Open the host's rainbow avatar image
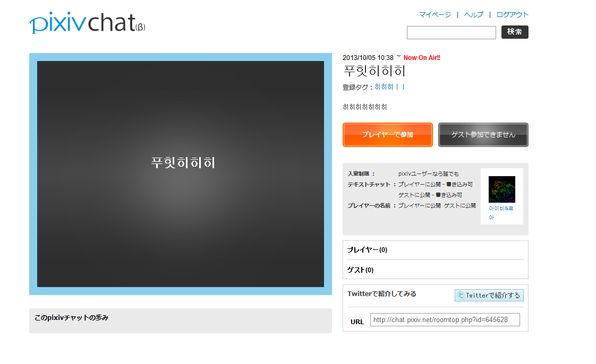This screenshot has height=364, width=596. pyautogui.click(x=501, y=189)
